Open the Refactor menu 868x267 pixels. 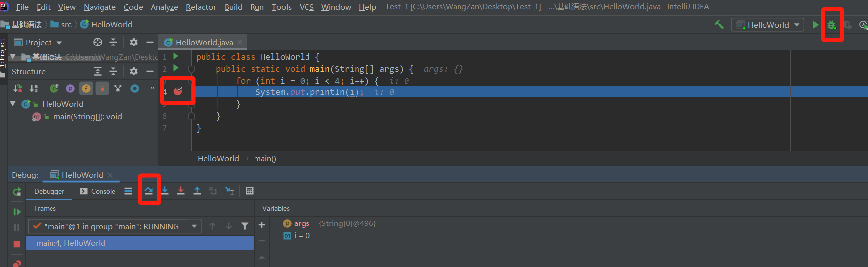201,7
